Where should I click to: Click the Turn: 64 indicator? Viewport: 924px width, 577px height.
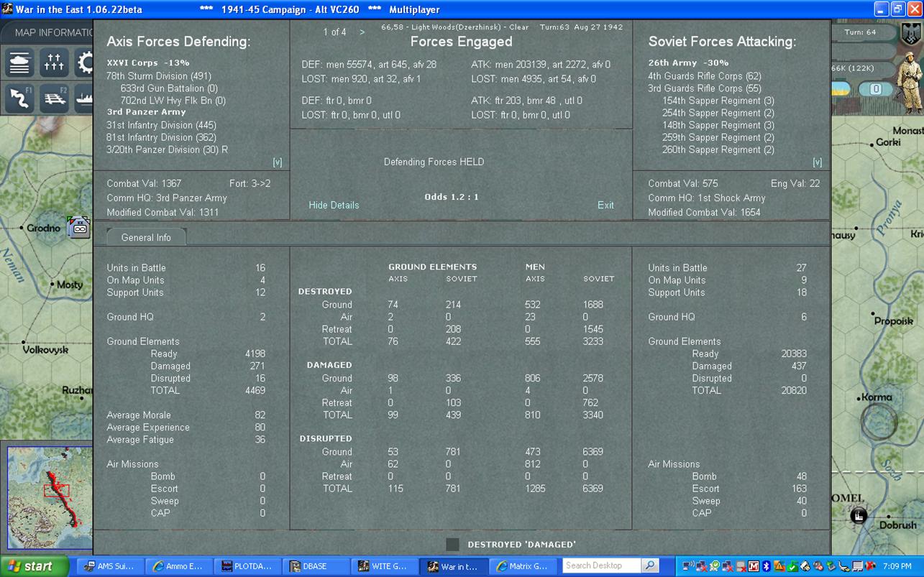[x=860, y=32]
